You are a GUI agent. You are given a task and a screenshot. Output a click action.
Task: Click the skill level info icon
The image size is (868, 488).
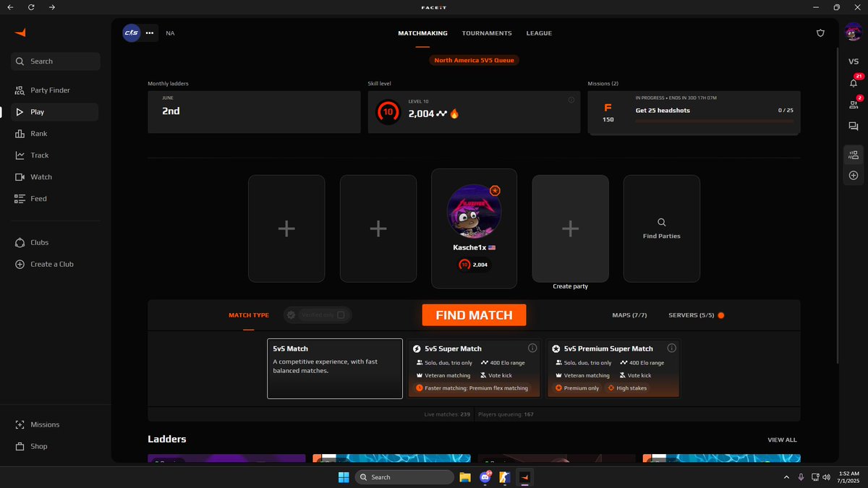[x=571, y=100]
